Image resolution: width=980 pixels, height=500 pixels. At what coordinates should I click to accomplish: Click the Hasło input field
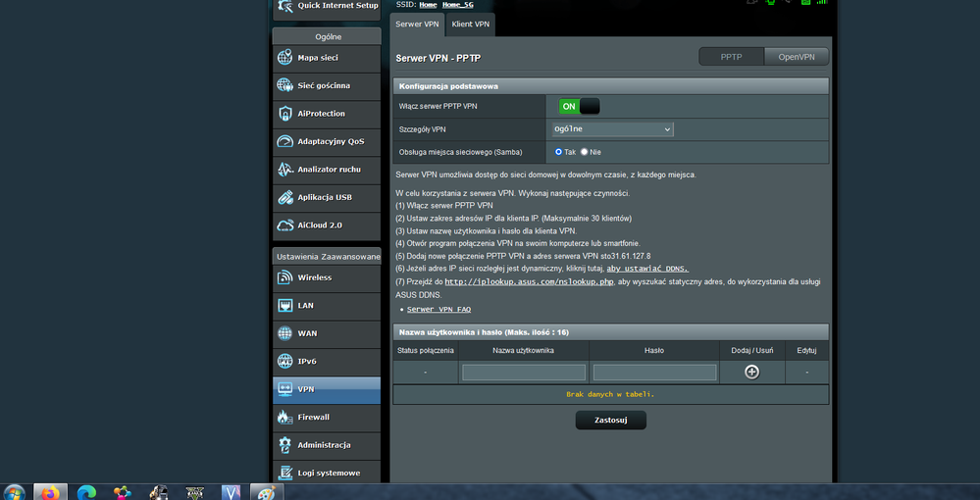pyautogui.click(x=654, y=373)
